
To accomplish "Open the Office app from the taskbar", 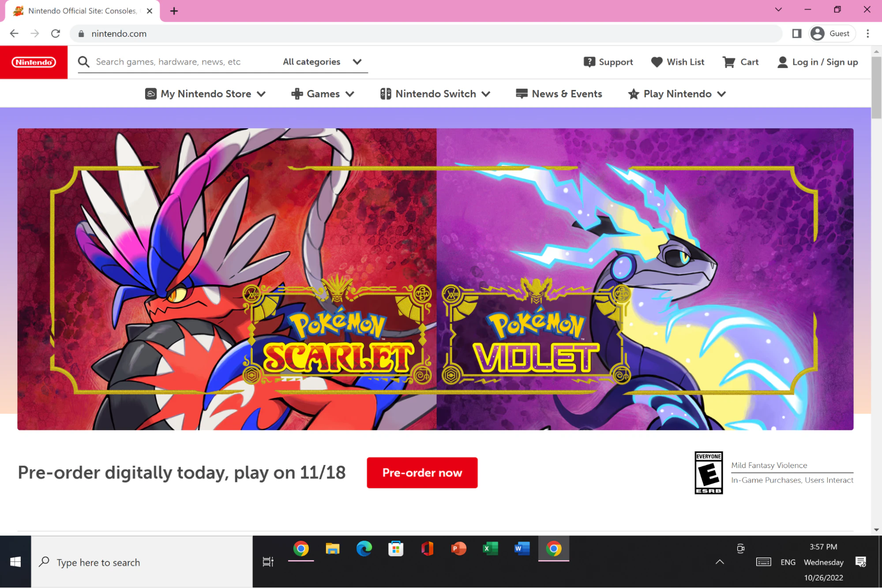I will click(427, 549).
